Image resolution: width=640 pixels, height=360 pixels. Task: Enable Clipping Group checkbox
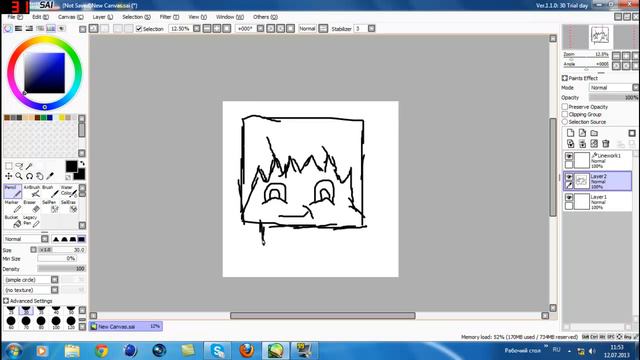pos(565,114)
